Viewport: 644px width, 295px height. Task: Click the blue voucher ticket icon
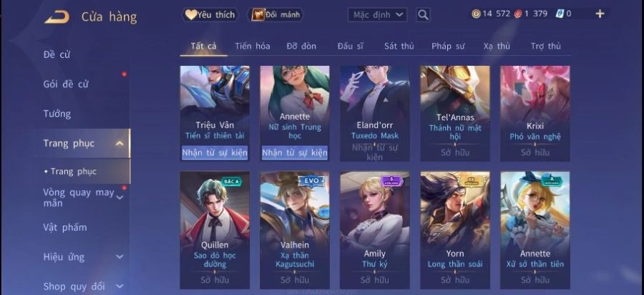(x=560, y=14)
